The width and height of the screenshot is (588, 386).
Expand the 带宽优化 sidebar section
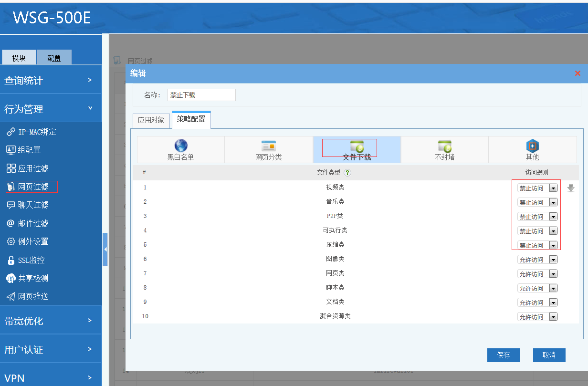coord(51,321)
